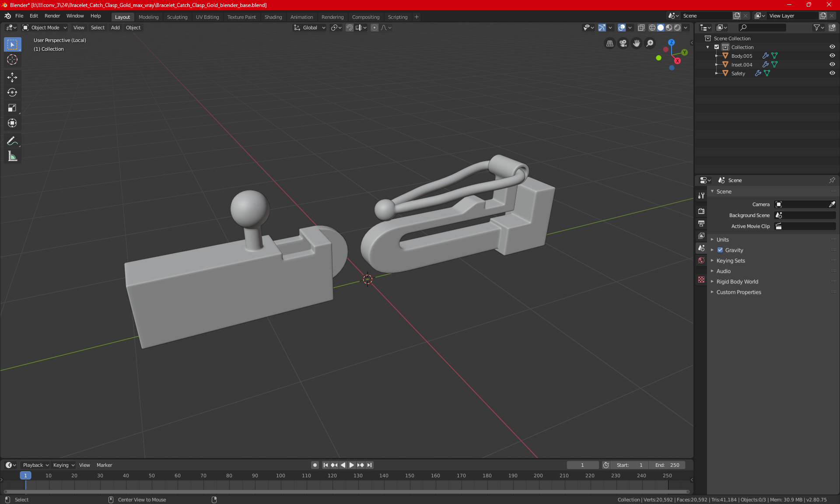Toggle X-ray mode button
The width and height of the screenshot is (840, 504).
(641, 28)
